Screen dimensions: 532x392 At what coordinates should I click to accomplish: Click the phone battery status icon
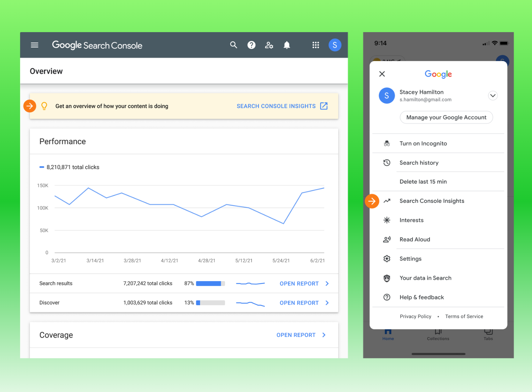click(x=504, y=43)
